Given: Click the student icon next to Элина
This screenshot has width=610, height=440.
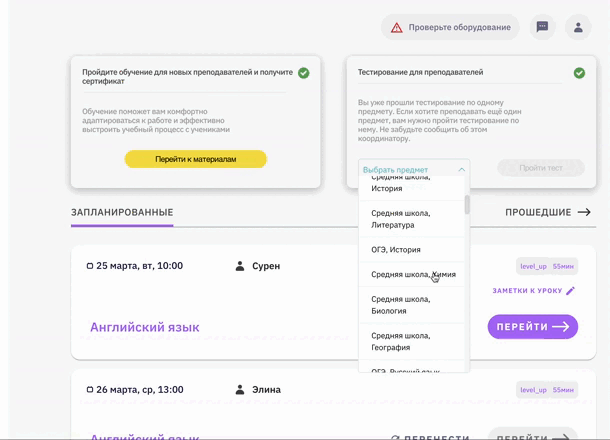Looking at the screenshot, I should [240, 390].
